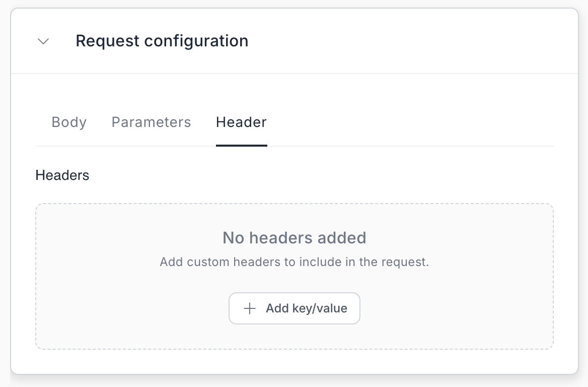Click the tab strip divider line right of Header
Screen dimensions: 588x387
[x=403, y=146]
